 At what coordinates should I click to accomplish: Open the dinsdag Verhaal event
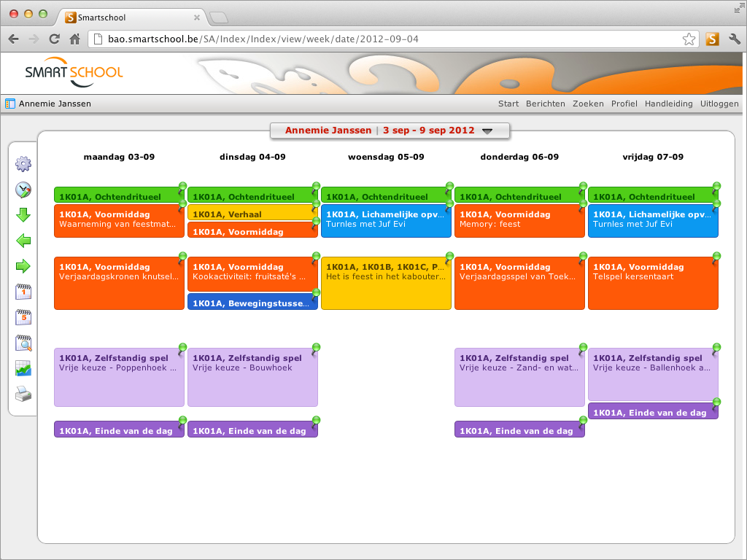tap(252, 212)
